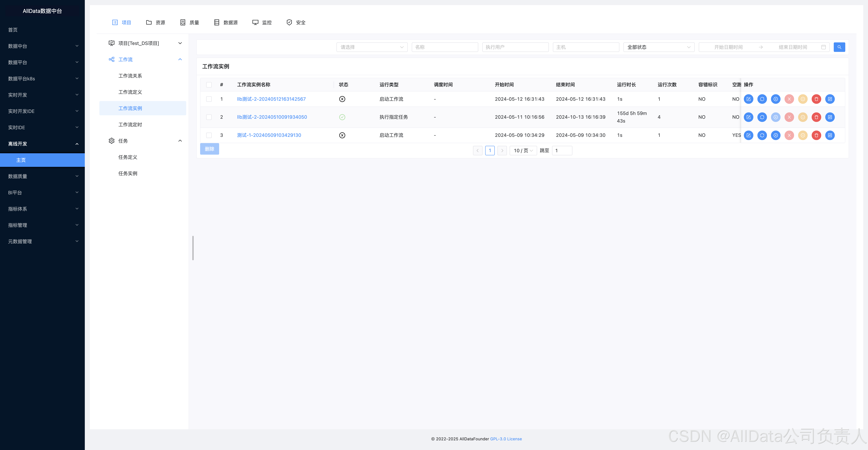Open llb测试-2-20240512163142567 instance link

[271, 99]
